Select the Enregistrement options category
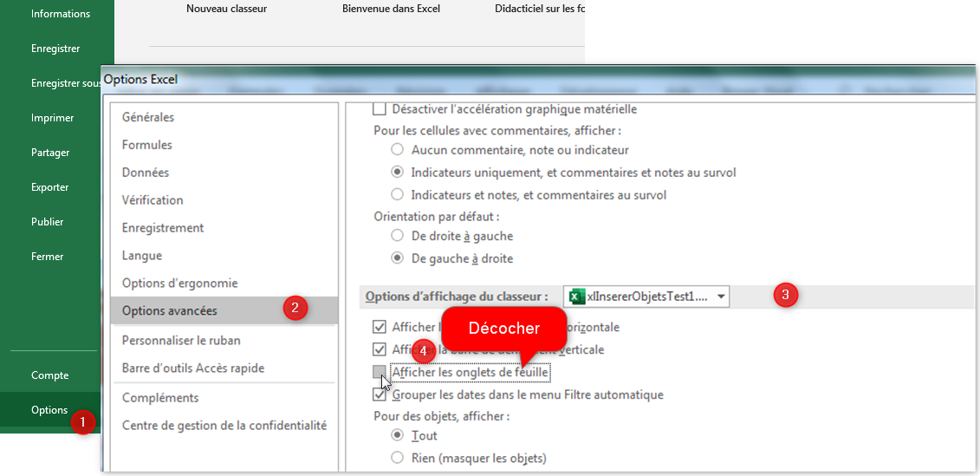The image size is (980, 476). pos(163,228)
